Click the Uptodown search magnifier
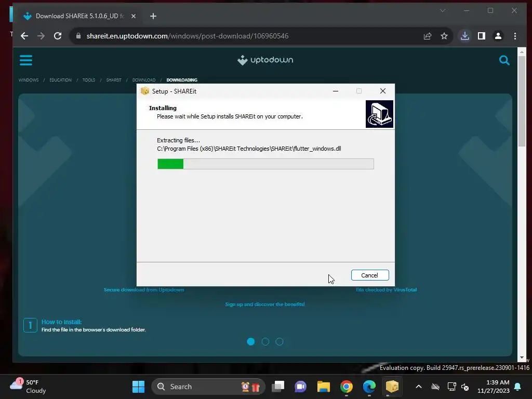This screenshot has height=399, width=532. pyautogui.click(x=504, y=60)
